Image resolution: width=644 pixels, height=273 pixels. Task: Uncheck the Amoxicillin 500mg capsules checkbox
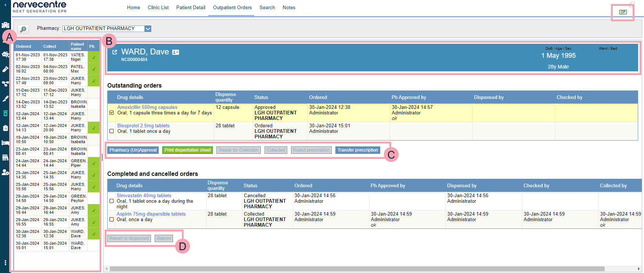[112, 113]
